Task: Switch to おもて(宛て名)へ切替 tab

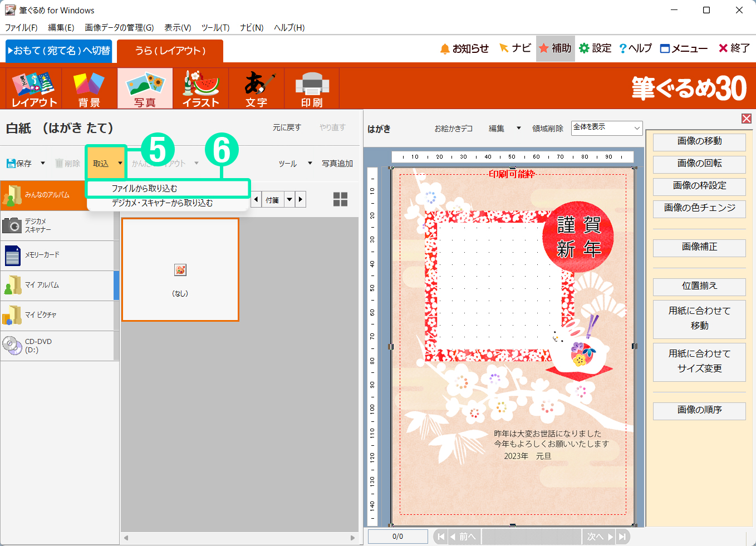Action: [59, 51]
